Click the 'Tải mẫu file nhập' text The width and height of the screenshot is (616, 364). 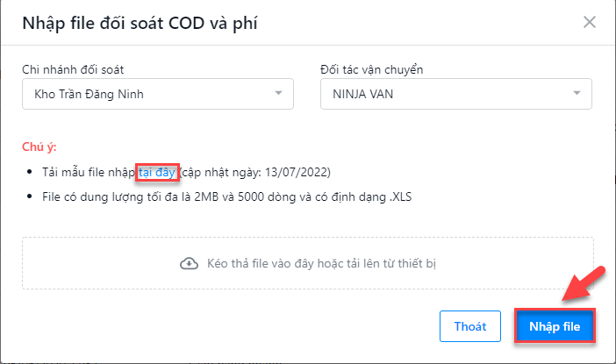(88, 173)
